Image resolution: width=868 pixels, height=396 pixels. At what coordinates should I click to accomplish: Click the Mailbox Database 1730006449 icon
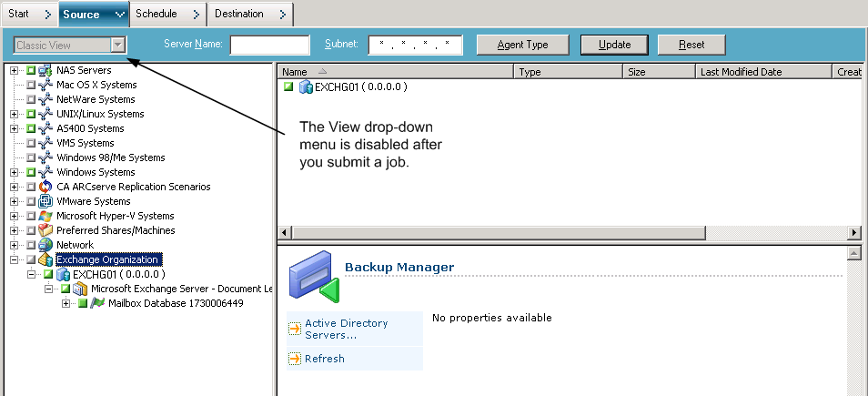[97, 303]
